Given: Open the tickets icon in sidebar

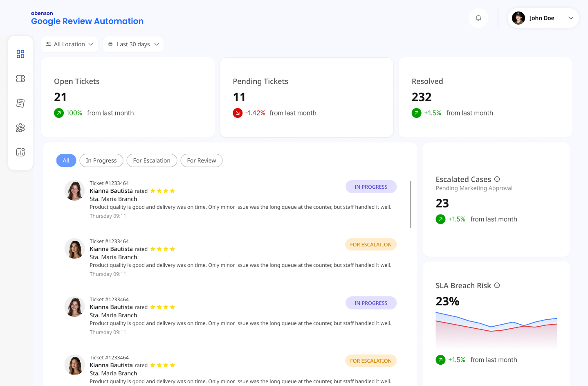Looking at the screenshot, I should [20, 79].
